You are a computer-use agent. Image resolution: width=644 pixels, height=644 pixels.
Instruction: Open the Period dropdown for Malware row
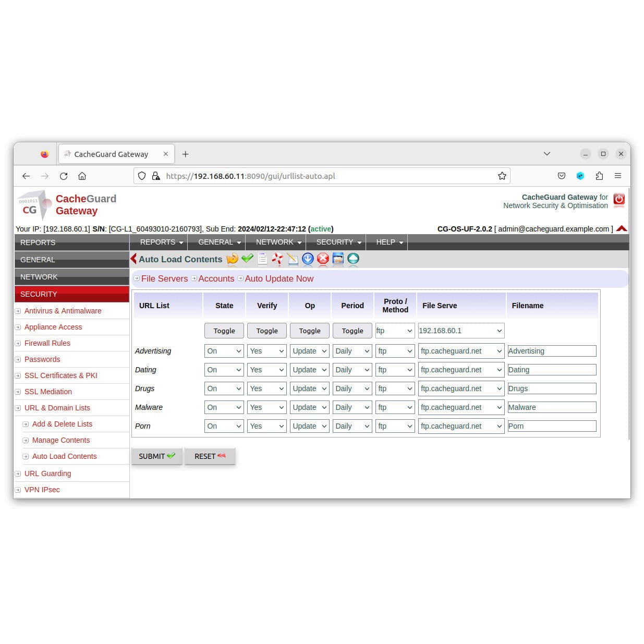point(352,407)
